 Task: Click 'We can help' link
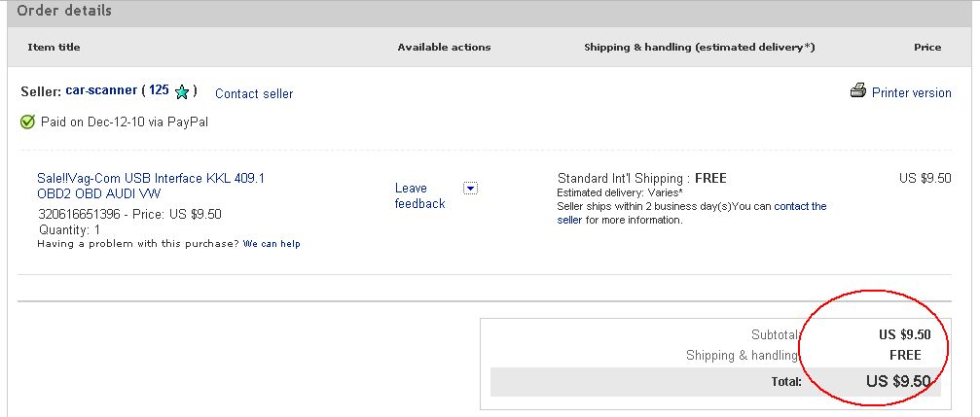pos(272,244)
